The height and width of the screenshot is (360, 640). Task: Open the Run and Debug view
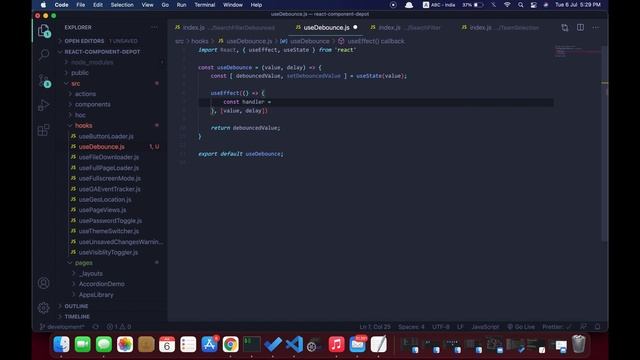(x=44, y=105)
